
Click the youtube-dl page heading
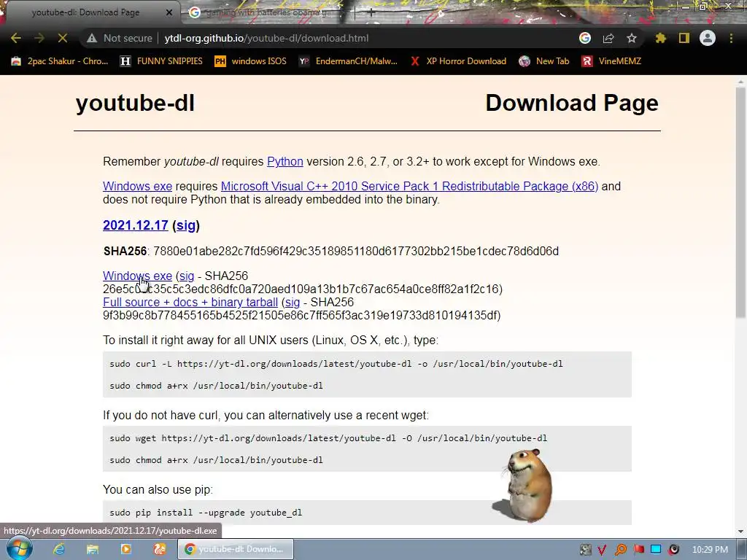[x=135, y=103]
